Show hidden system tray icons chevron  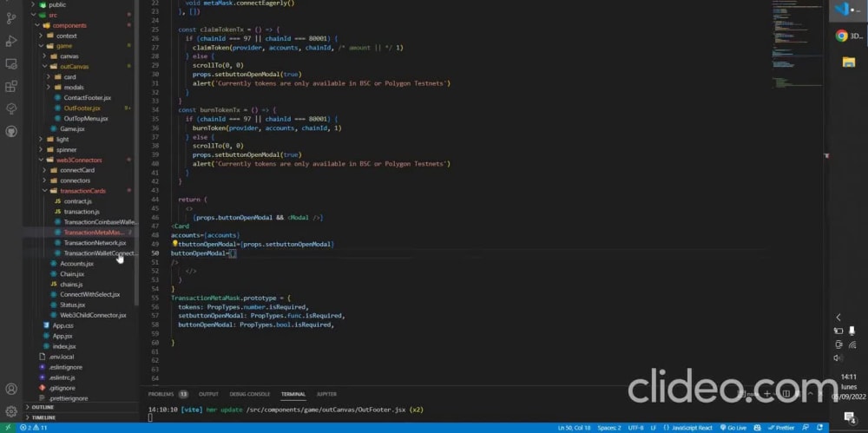pos(838,318)
